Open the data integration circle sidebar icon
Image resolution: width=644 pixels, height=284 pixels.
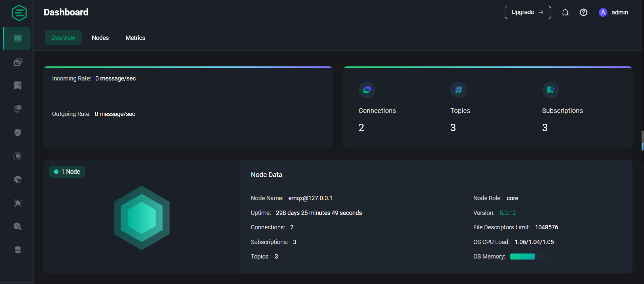click(18, 156)
